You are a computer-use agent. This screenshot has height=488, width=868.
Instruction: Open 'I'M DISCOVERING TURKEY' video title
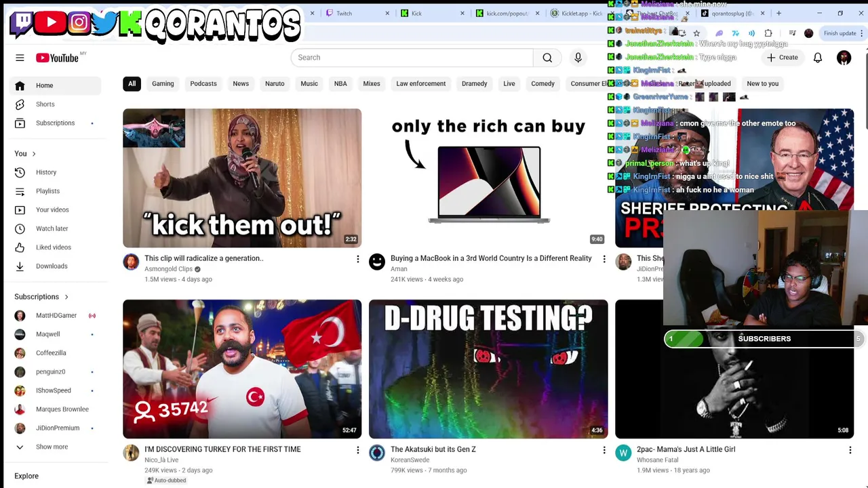(x=222, y=449)
